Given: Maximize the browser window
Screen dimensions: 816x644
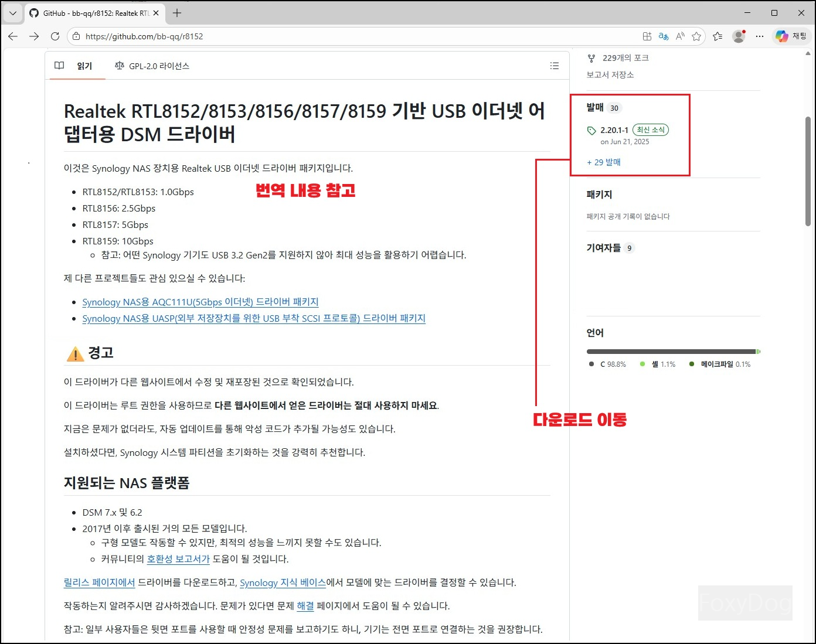Looking at the screenshot, I should click(x=774, y=13).
